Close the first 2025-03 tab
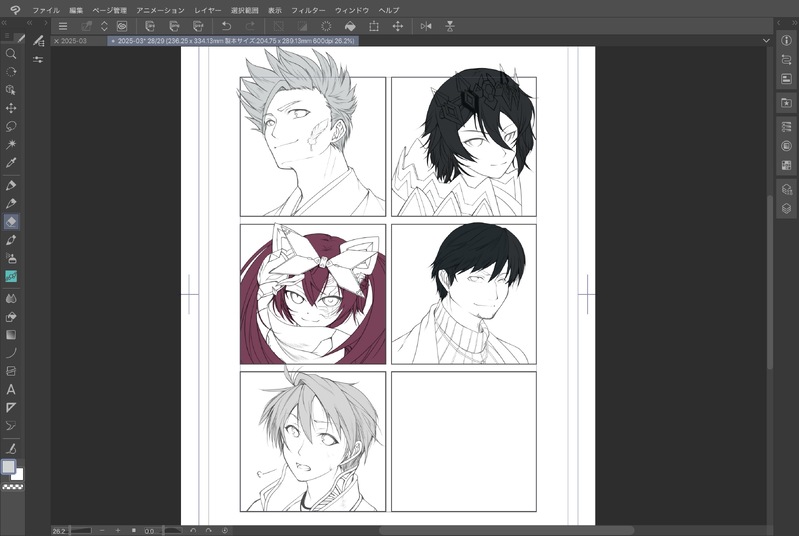The height and width of the screenshot is (536, 799). click(x=57, y=41)
